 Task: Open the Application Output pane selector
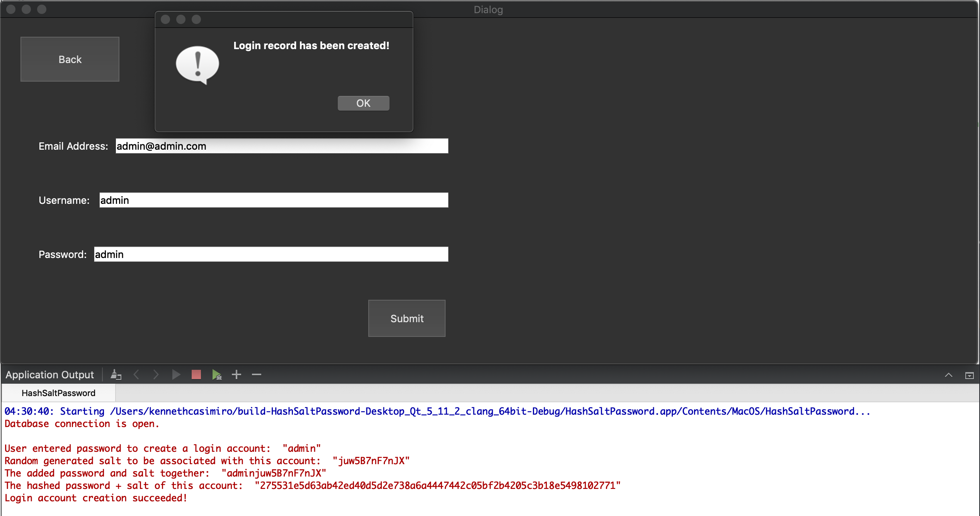49,374
